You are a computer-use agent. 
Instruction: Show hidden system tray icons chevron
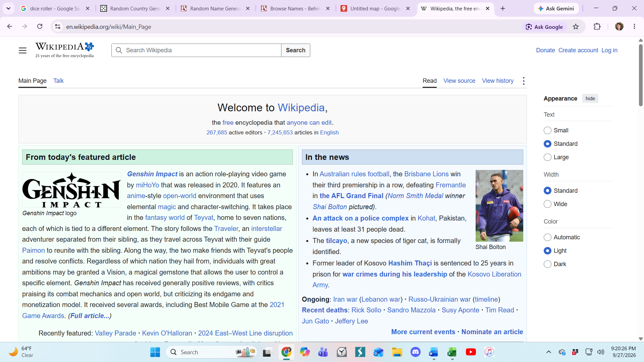549,352
